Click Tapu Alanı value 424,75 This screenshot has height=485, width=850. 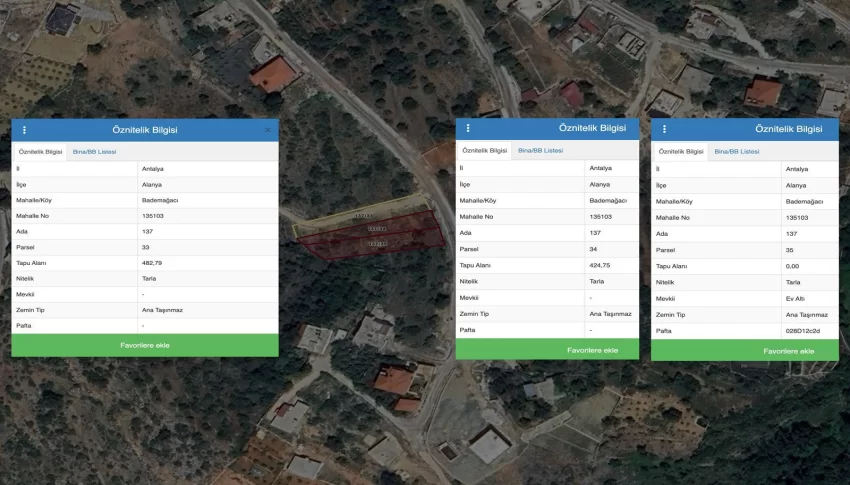(x=601, y=266)
